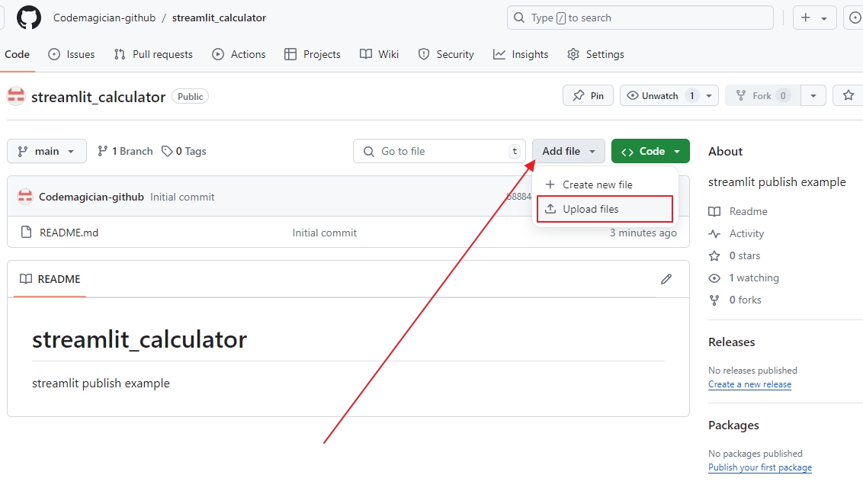Screen dimensions: 863x504
Task: Click the Fork button
Action: coord(763,96)
